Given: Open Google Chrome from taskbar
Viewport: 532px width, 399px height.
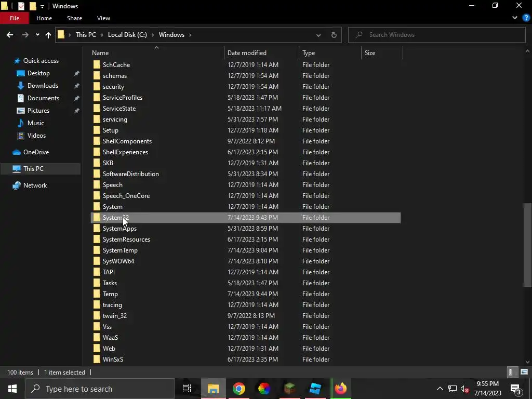Looking at the screenshot, I should (239, 389).
